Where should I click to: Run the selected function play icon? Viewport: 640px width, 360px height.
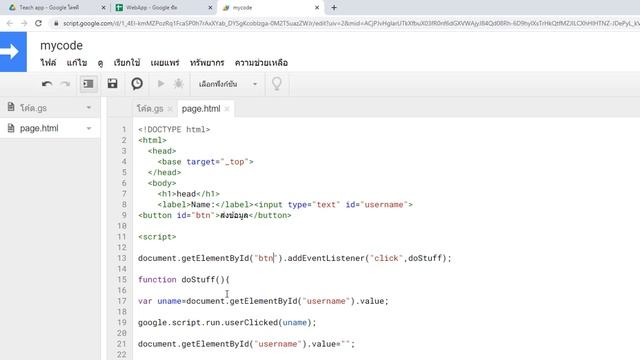click(x=161, y=84)
